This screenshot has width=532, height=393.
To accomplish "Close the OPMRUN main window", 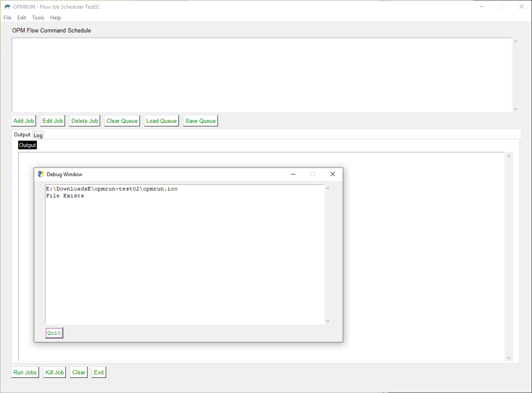I will click(x=522, y=6).
